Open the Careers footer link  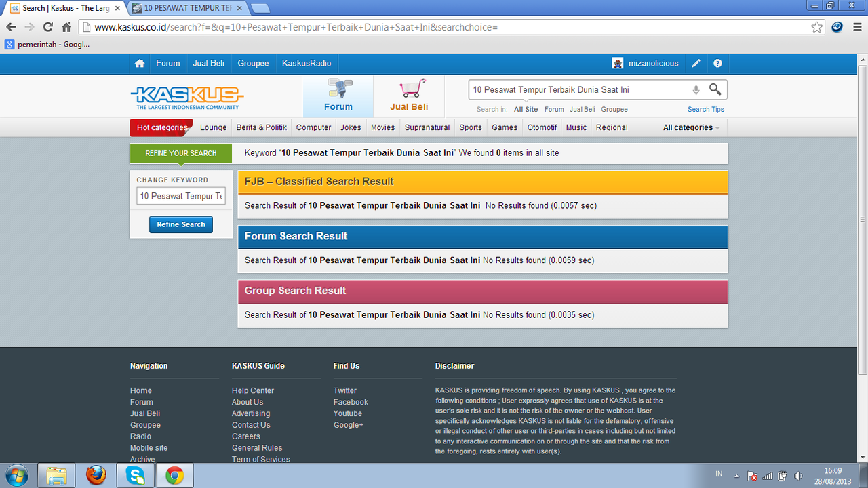[246, 436]
